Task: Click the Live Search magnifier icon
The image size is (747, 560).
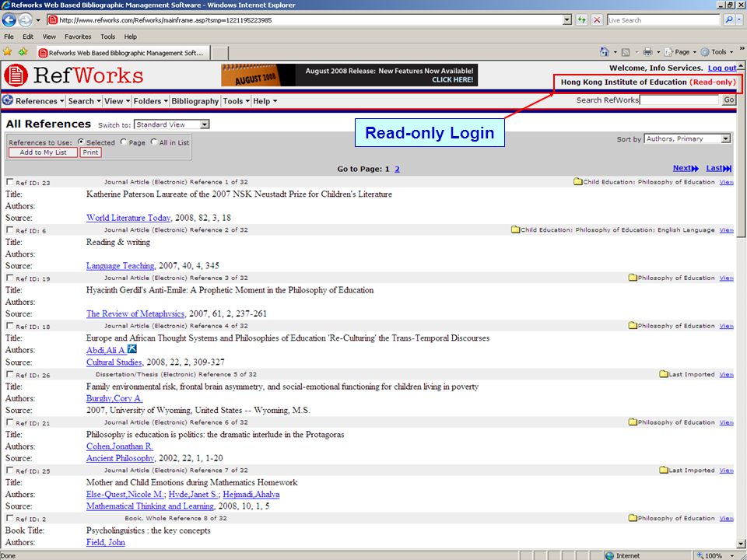Action: pos(728,20)
